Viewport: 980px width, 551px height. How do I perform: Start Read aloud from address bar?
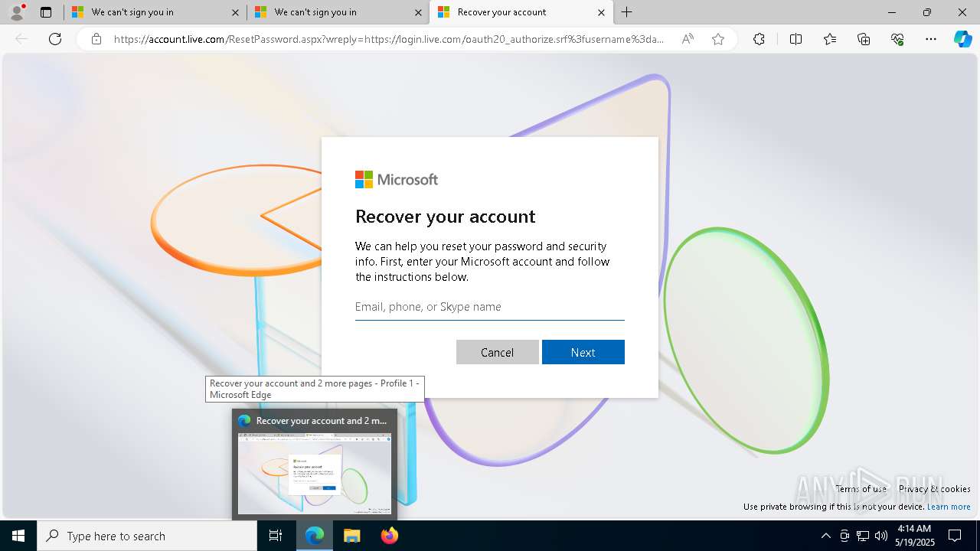point(688,39)
